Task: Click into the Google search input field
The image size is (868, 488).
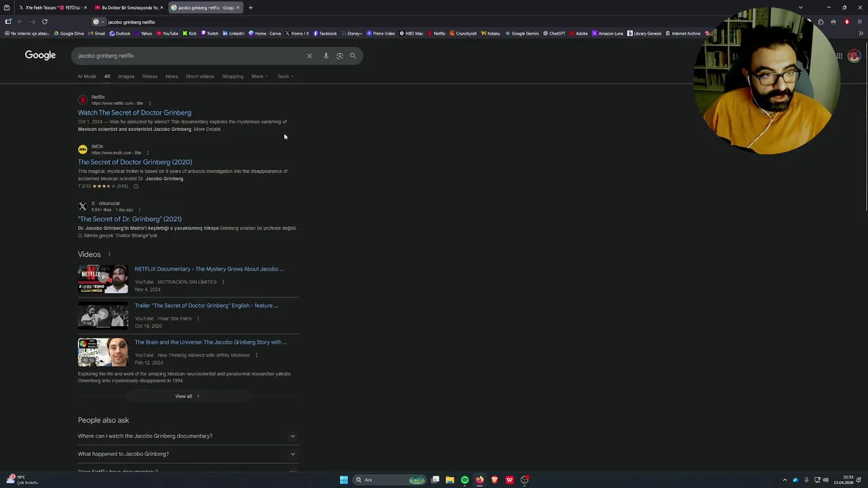Action: coord(190,56)
